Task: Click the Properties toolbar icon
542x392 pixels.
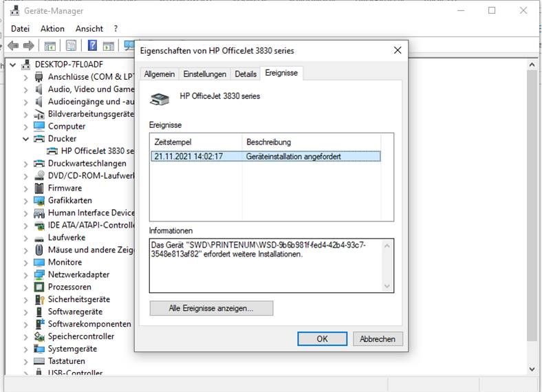Action: (71, 45)
